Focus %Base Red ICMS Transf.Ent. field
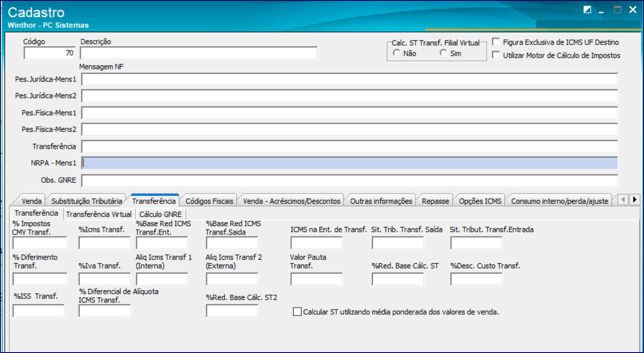Screen dimensions: 644x353 (x=162, y=243)
